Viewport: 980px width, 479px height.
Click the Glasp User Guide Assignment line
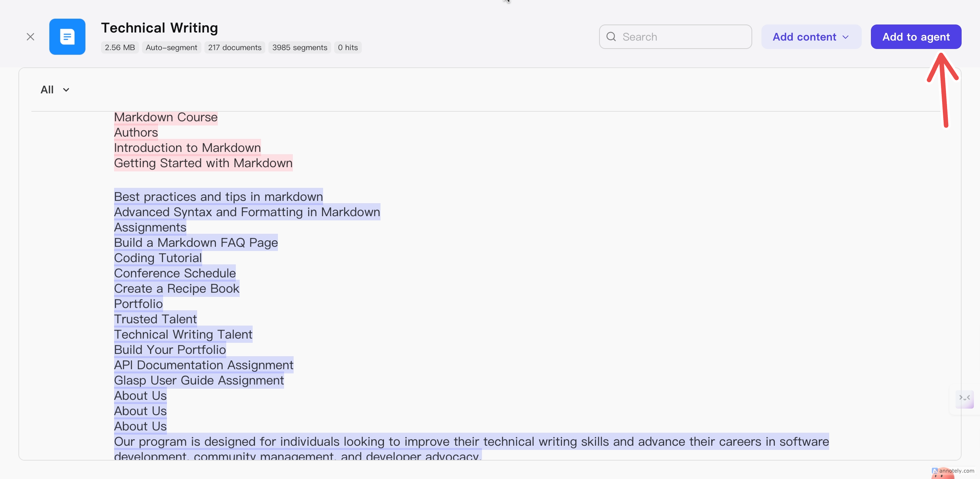(199, 380)
